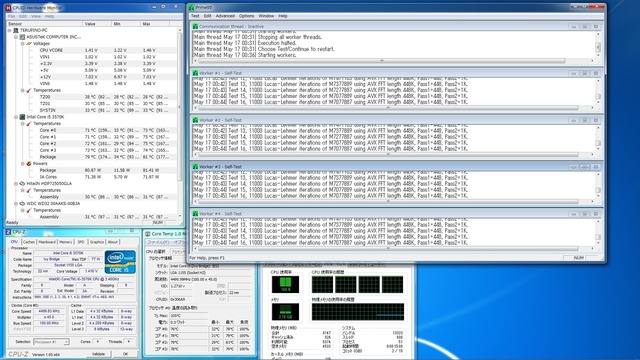640x360 pixels.
Task: Click the Validate button in CPU-Z
Action: click(x=98, y=354)
